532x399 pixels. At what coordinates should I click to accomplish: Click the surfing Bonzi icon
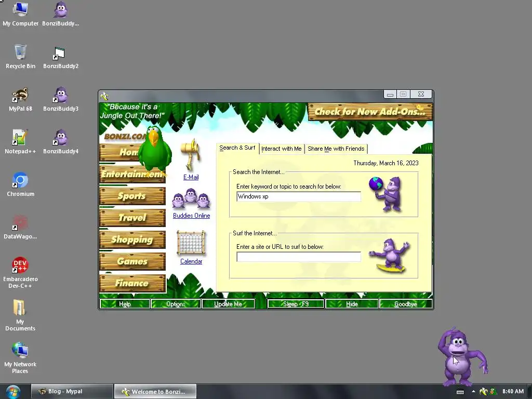click(390, 255)
